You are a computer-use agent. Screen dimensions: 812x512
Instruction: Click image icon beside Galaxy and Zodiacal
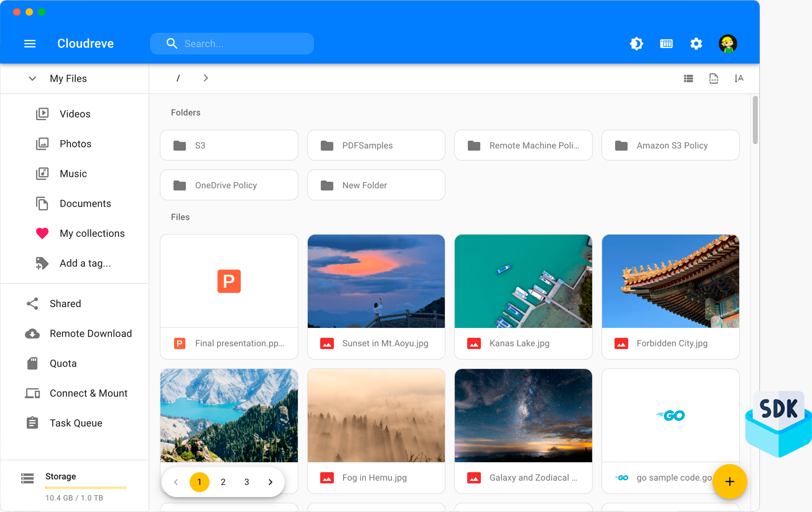474,478
